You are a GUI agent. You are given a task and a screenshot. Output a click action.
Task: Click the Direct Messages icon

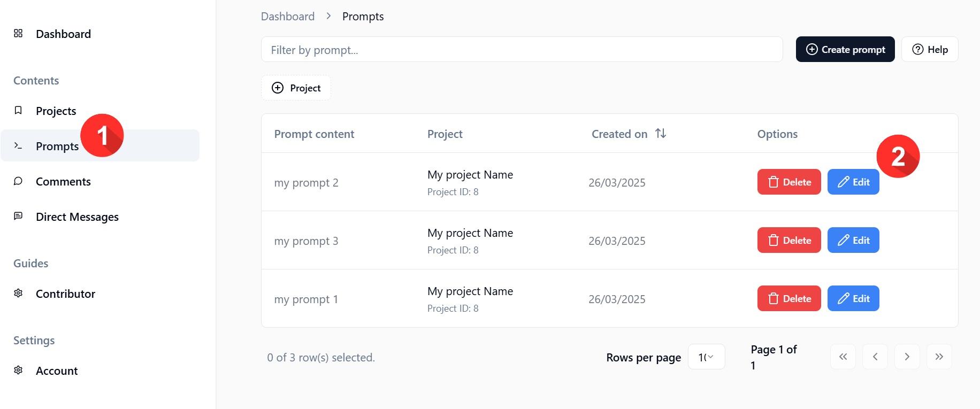(x=18, y=217)
